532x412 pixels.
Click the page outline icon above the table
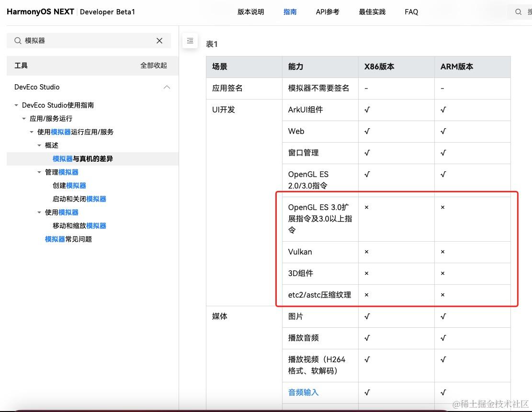pyautogui.click(x=190, y=41)
